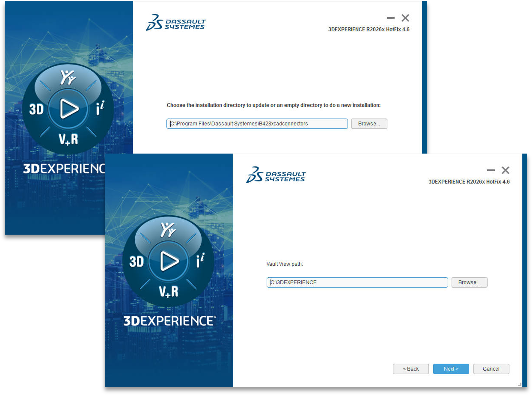Image resolution: width=532 pixels, height=395 pixels.
Task: Go Back in the Vault View installer
Action: tap(411, 369)
